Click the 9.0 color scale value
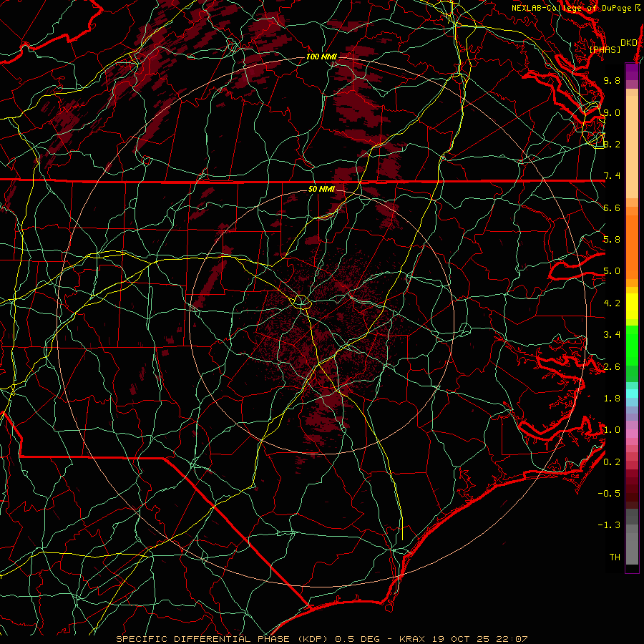The height and width of the screenshot is (644, 644). [x=612, y=112]
